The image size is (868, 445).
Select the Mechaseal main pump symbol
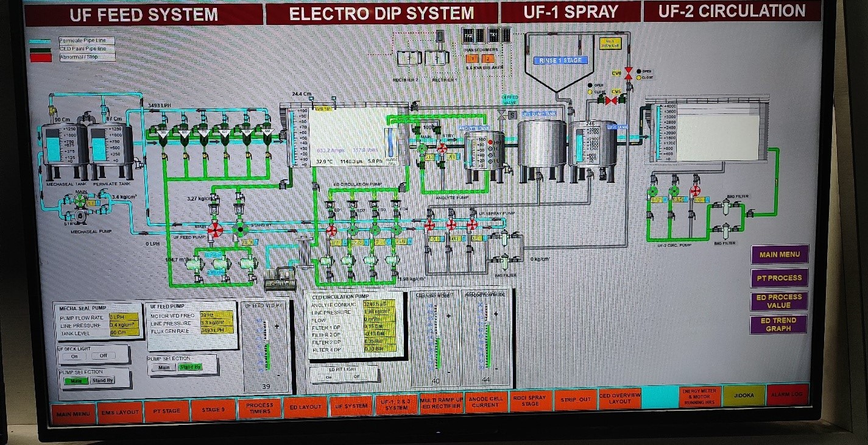[79, 199]
